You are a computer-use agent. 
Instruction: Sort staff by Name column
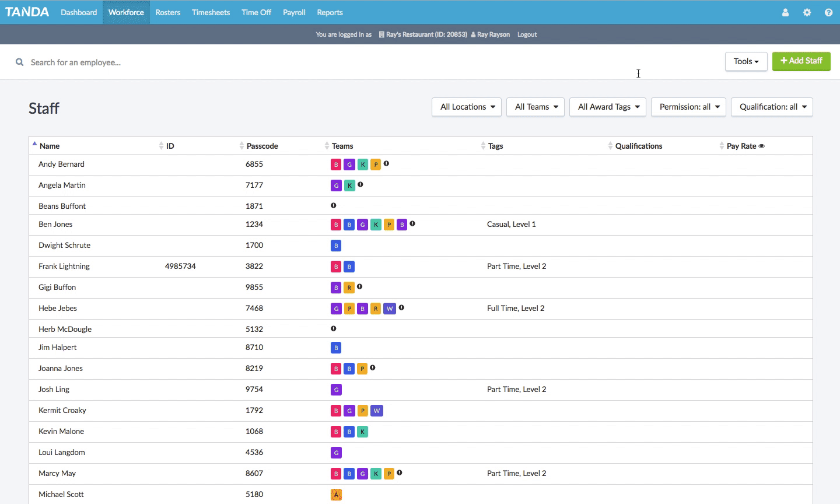(x=50, y=146)
